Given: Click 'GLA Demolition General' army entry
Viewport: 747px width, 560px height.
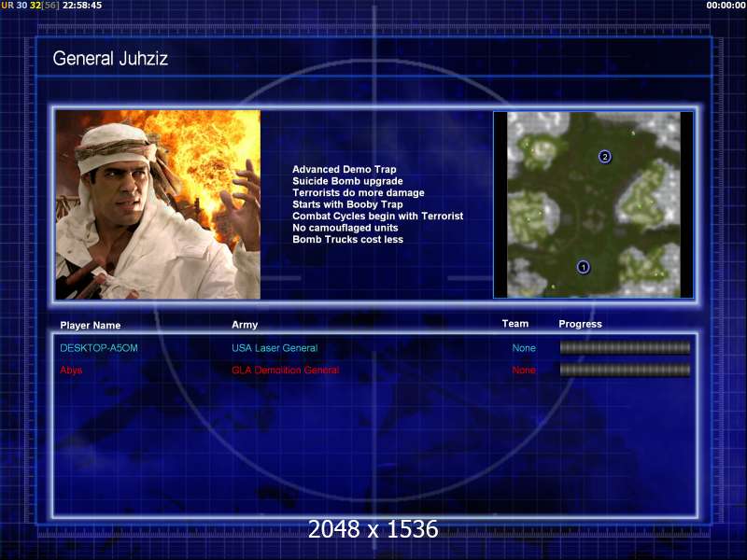Looking at the screenshot, I should point(286,370).
